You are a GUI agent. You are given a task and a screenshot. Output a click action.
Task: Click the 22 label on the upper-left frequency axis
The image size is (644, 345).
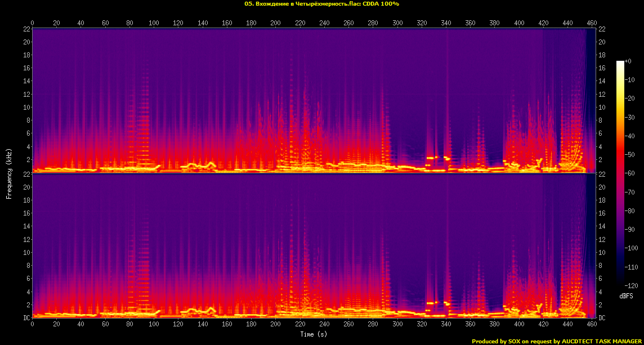point(26,29)
